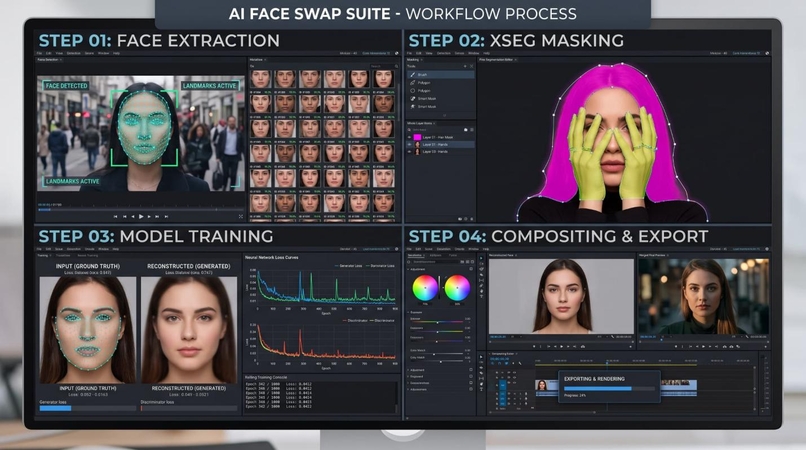806x450 pixels.
Task: Click the timeline playhead in the compositing editor
Action: tap(607, 363)
